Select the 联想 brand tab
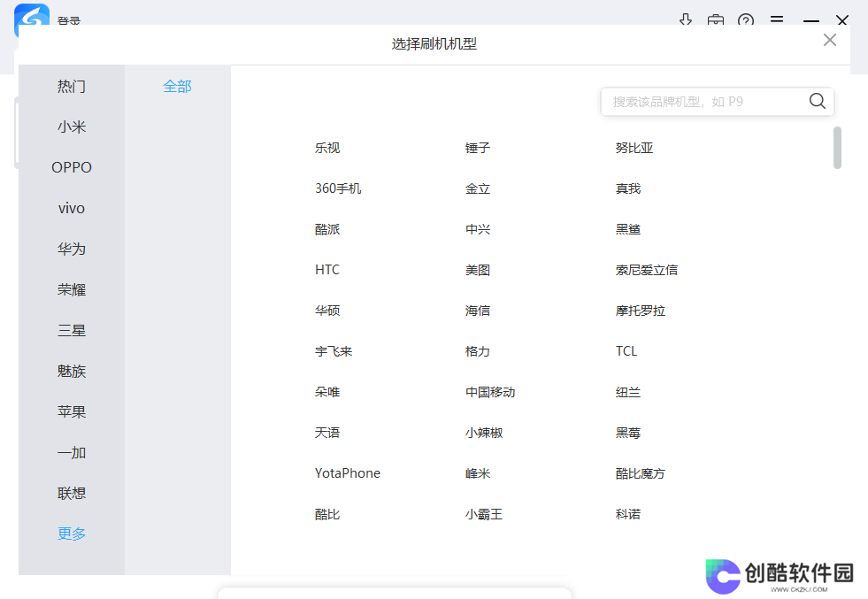868x599 pixels. point(72,493)
